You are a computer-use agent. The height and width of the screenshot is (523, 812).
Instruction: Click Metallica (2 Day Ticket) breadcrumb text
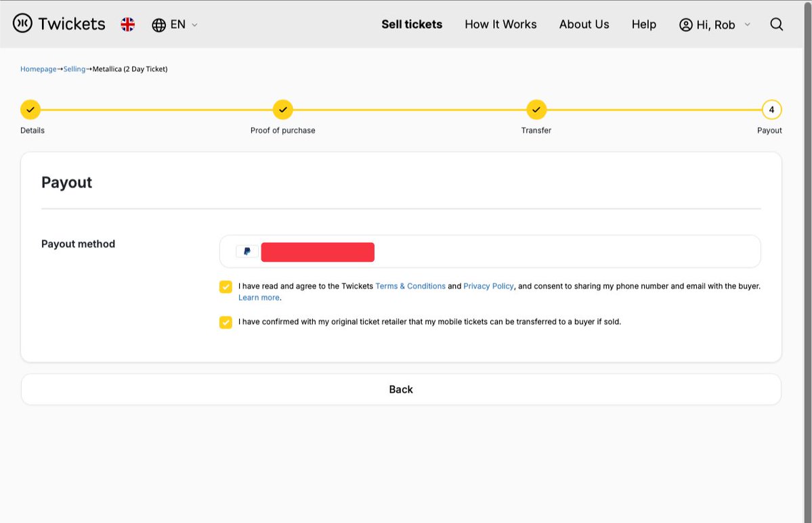130,69
